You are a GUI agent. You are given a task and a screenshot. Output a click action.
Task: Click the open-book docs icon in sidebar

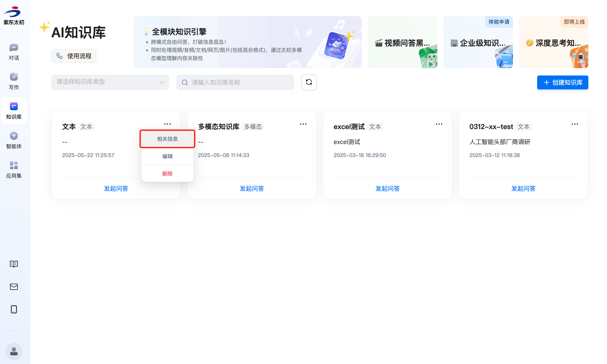point(14,264)
